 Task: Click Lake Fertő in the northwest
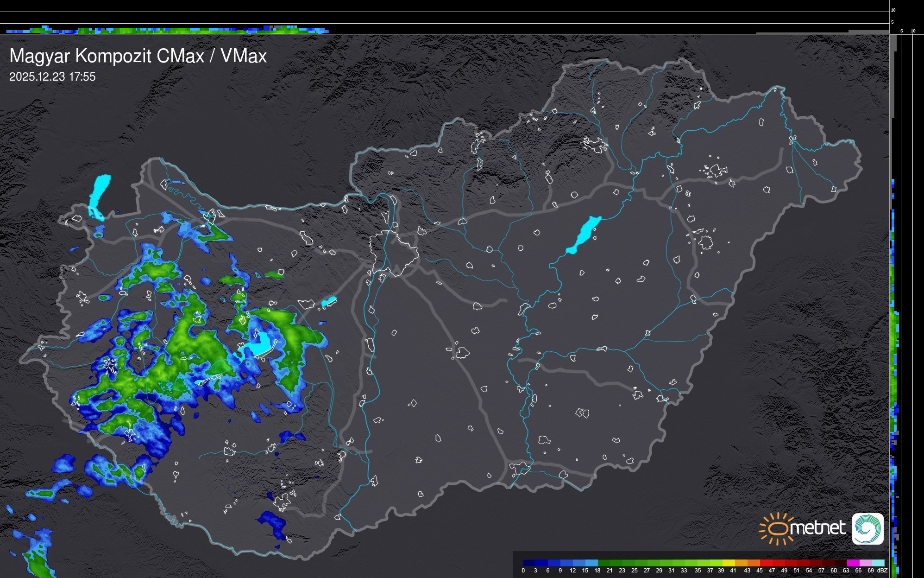[99, 195]
